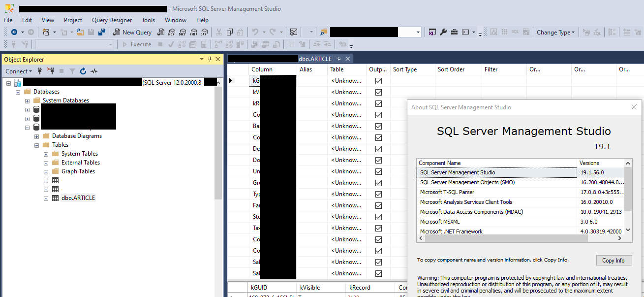Click the DAX query icon
This screenshot has width=644, height=297.
(204, 32)
